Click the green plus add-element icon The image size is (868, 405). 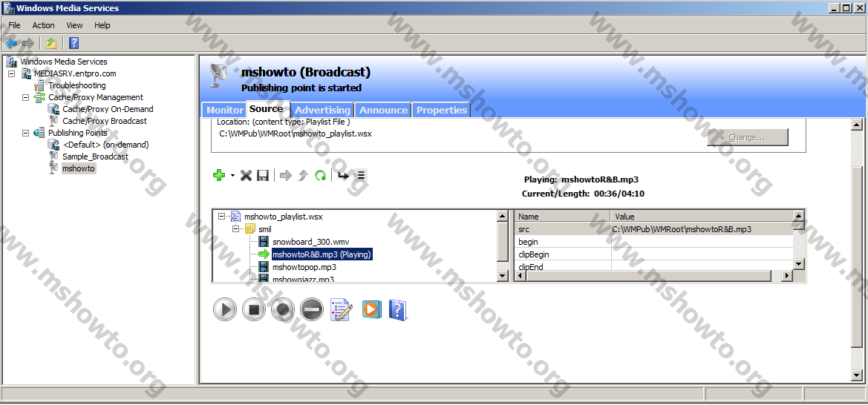[x=219, y=175]
